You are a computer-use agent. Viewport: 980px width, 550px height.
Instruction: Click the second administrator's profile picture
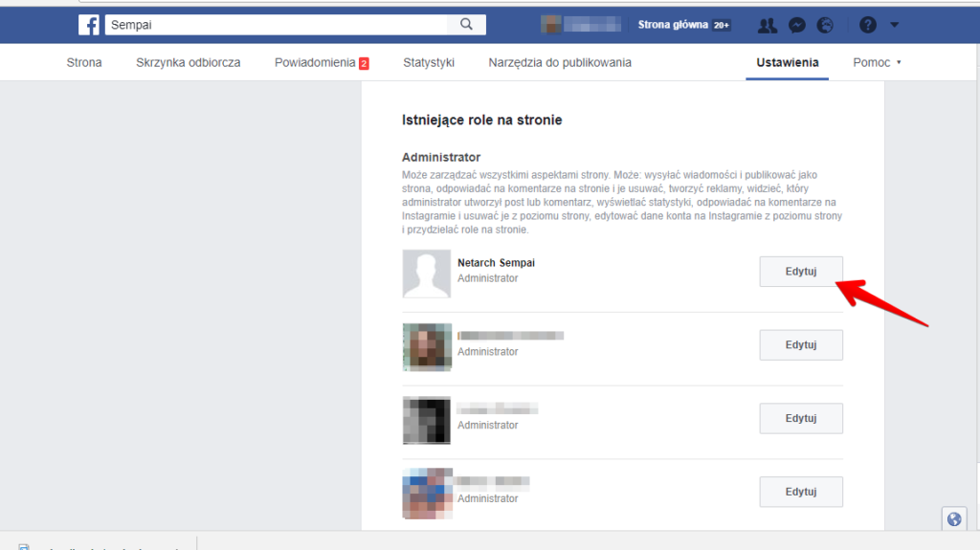(x=427, y=347)
